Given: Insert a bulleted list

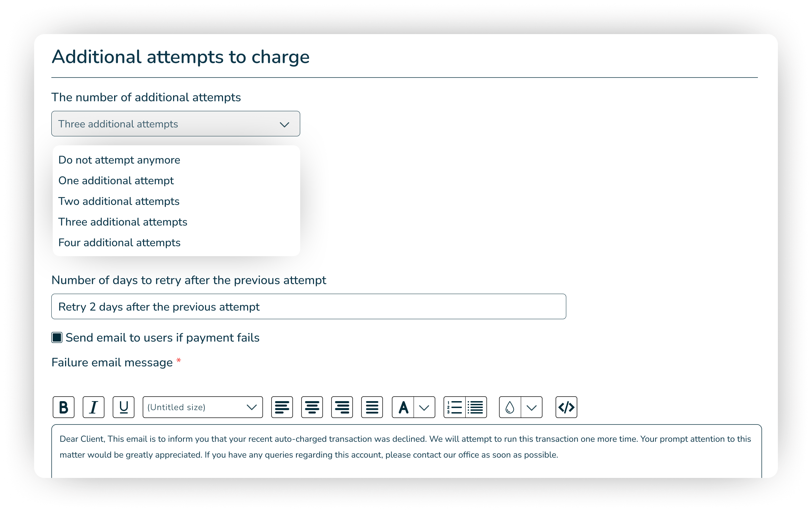Looking at the screenshot, I should coord(476,407).
